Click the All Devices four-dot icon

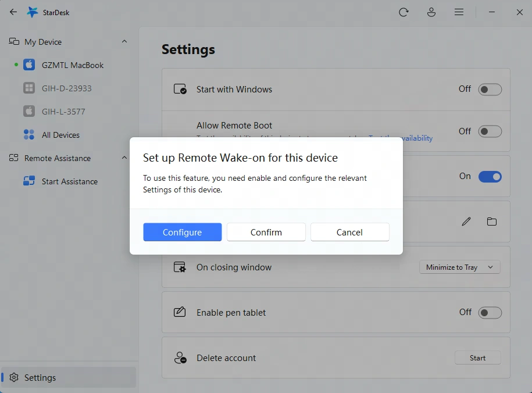(x=29, y=134)
